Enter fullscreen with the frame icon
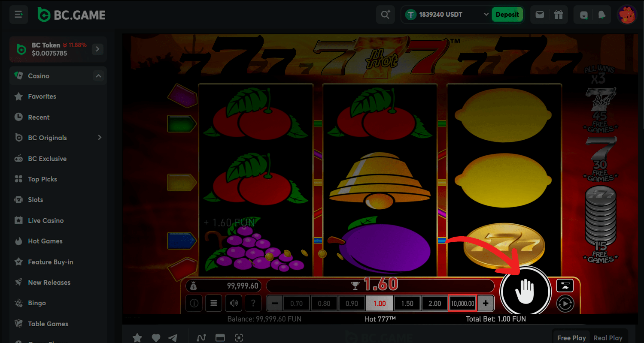 240,338
